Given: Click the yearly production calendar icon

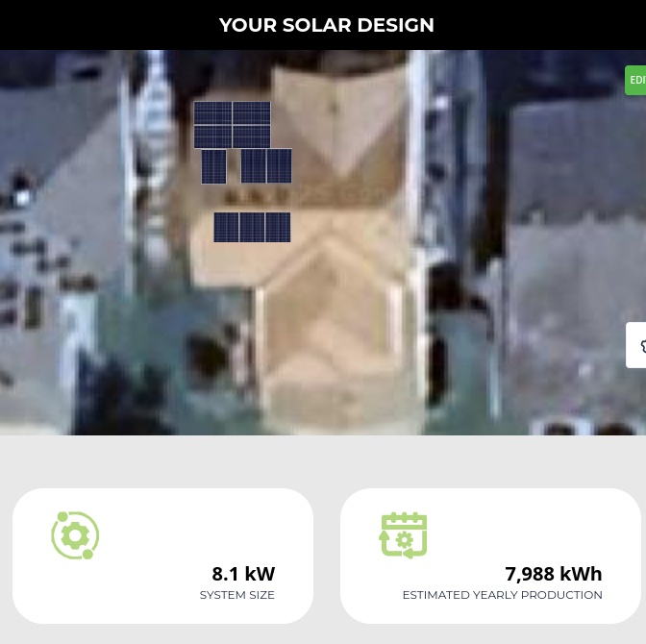Looking at the screenshot, I should point(403,535).
